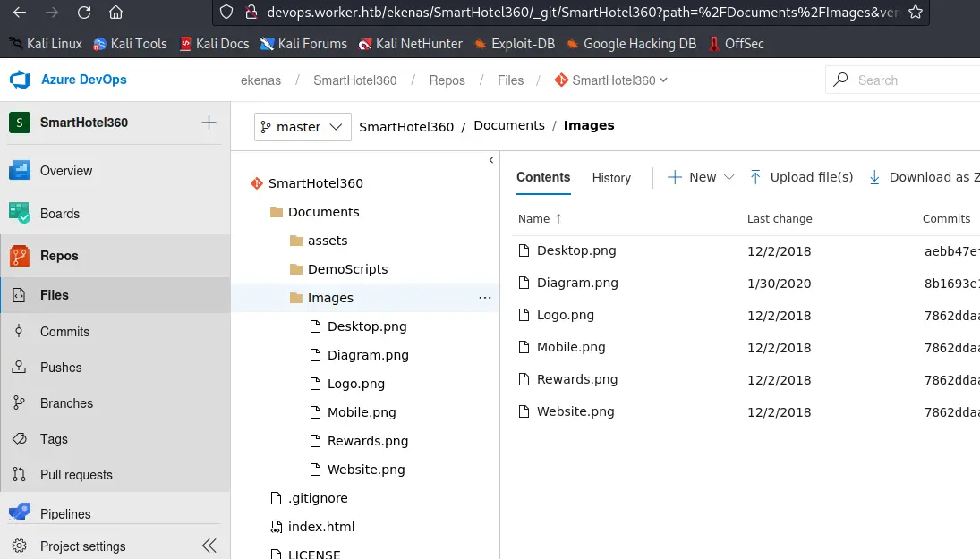Viewport: 980px width, 559px height.
Task: Open the Boards section icon
Action: (x=20, y=213)
